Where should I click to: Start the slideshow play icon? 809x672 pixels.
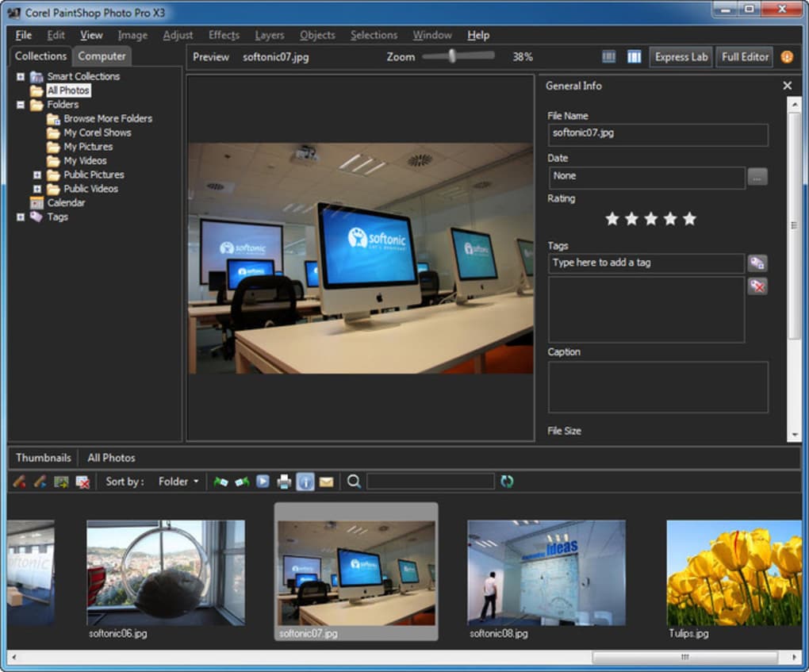pos(263,482)
